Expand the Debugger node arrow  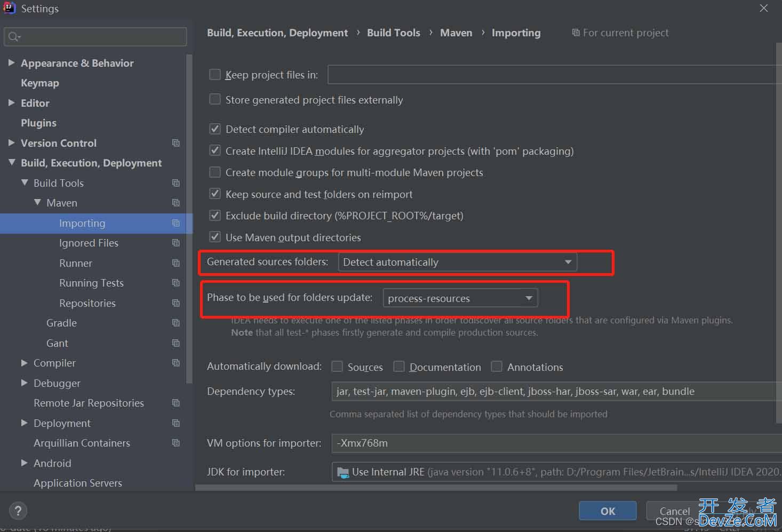24,383
